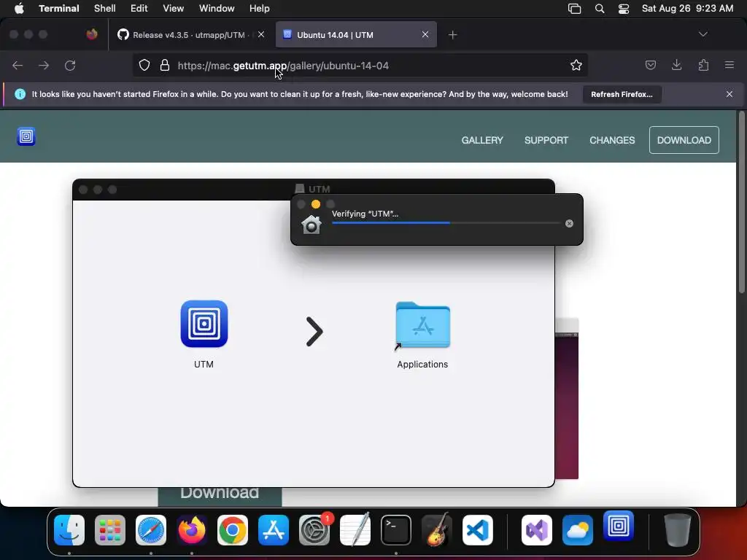747x560 pixels.
Task: Open the App Store dock icon
Action: click(274, 530)
